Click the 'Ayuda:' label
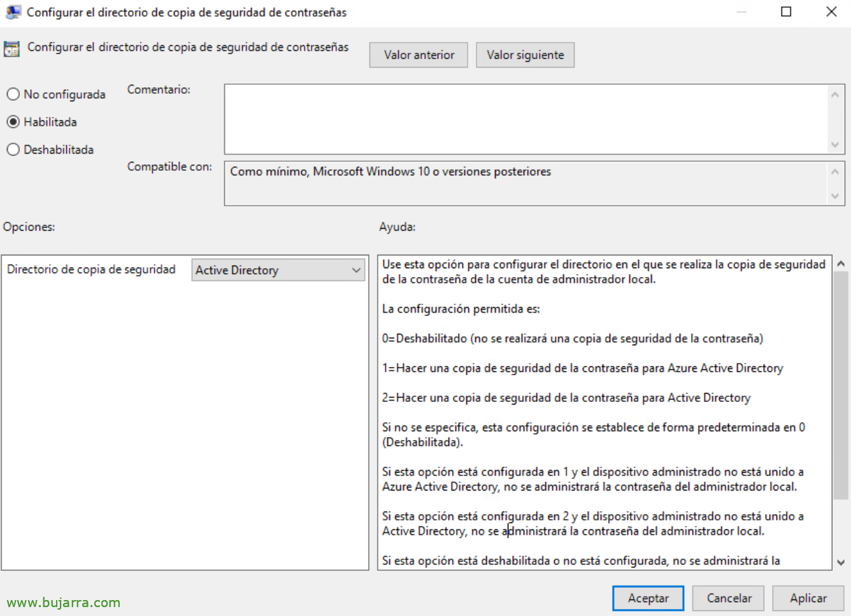Screen dimensions: 851x616 397,227
